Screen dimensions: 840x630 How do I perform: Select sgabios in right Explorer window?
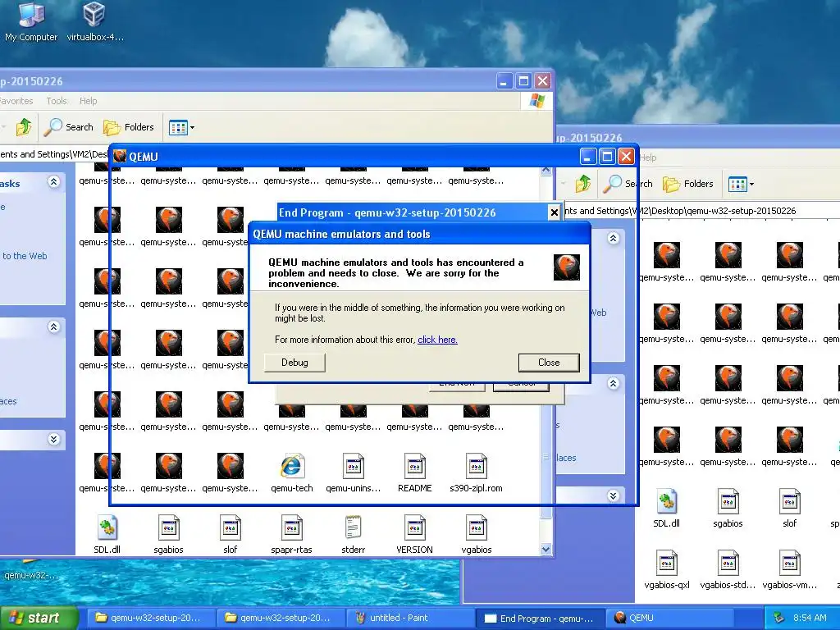pos(728,508)
